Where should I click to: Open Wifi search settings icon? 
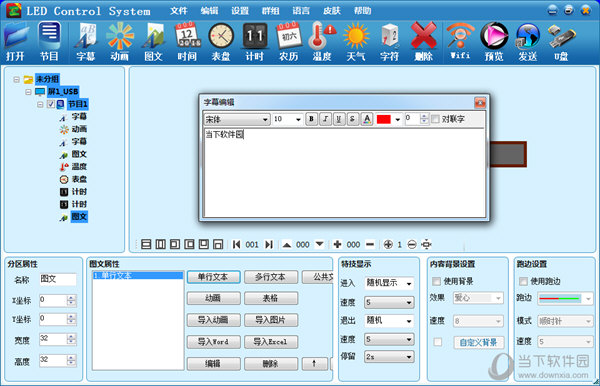pos(460,41)
